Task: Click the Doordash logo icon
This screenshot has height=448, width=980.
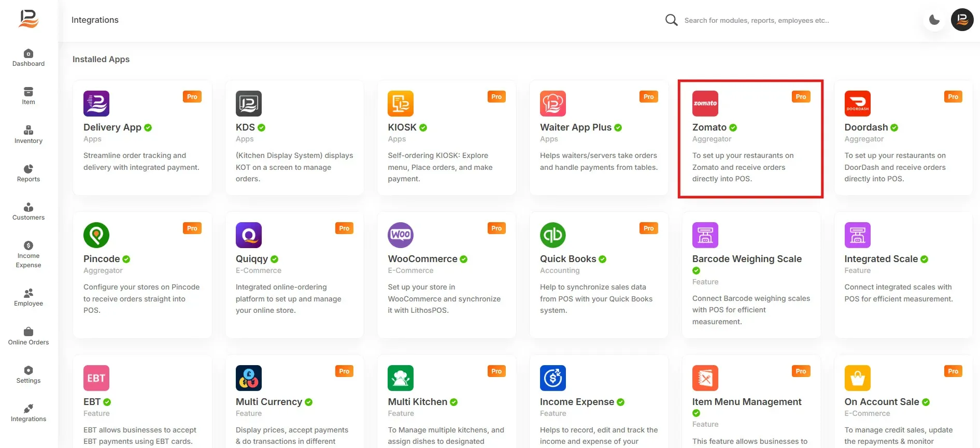Action: coord(857,104)
